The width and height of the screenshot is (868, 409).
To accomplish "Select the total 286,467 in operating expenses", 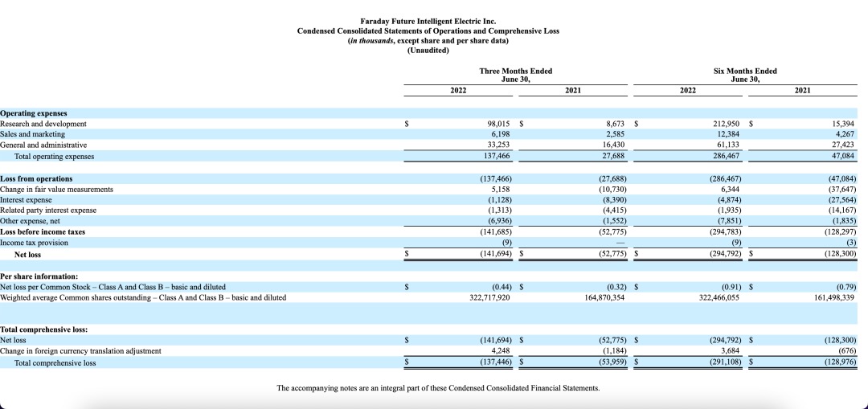I will click(728, 157).
